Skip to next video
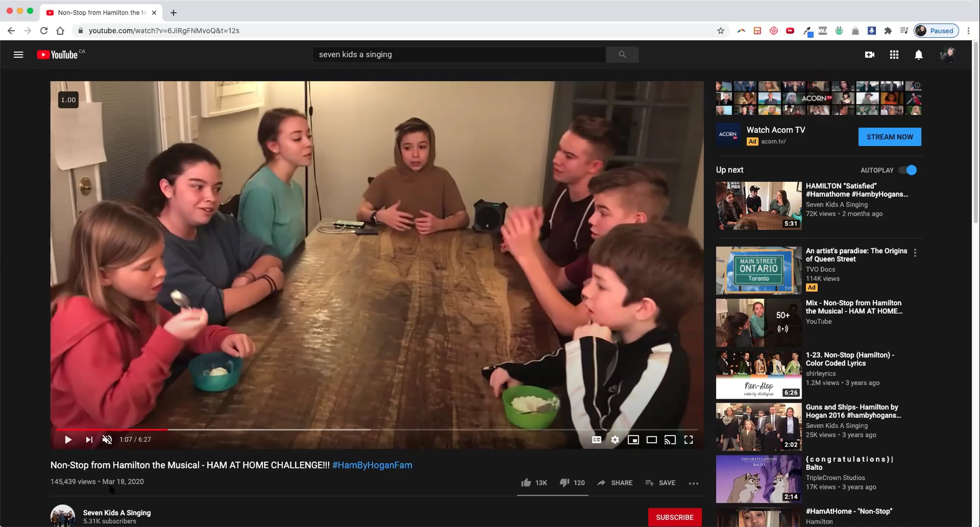 coord(89,440)
